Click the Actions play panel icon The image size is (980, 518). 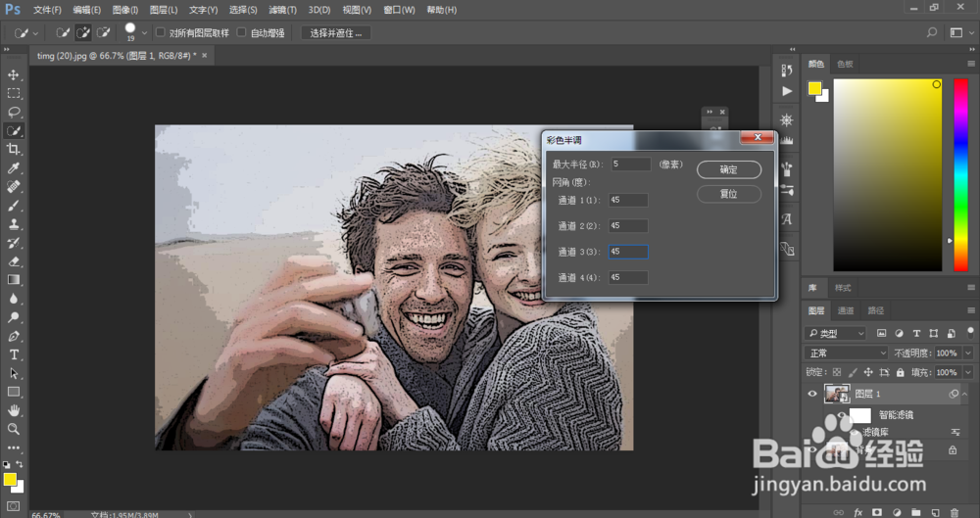(787, 91)
